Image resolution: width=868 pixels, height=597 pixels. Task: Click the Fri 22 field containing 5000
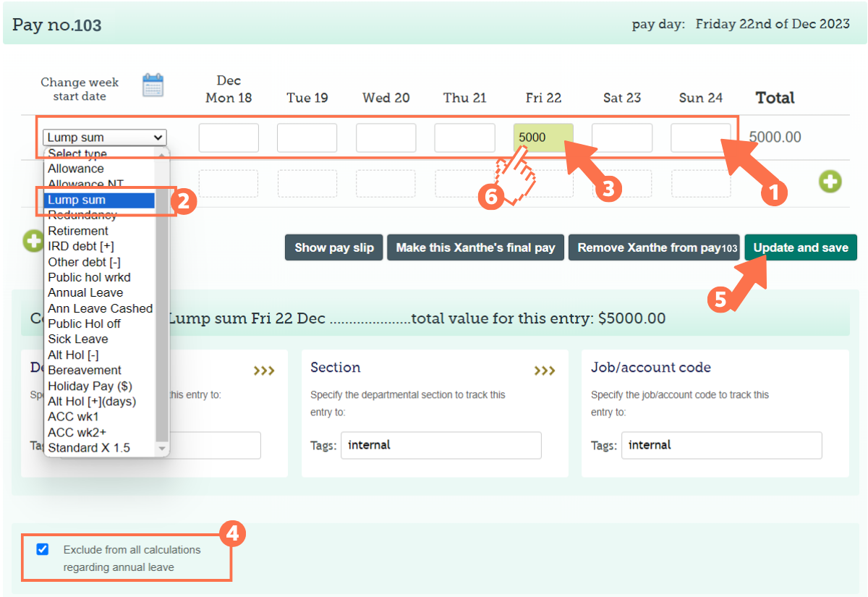click(x=542, y=137)
